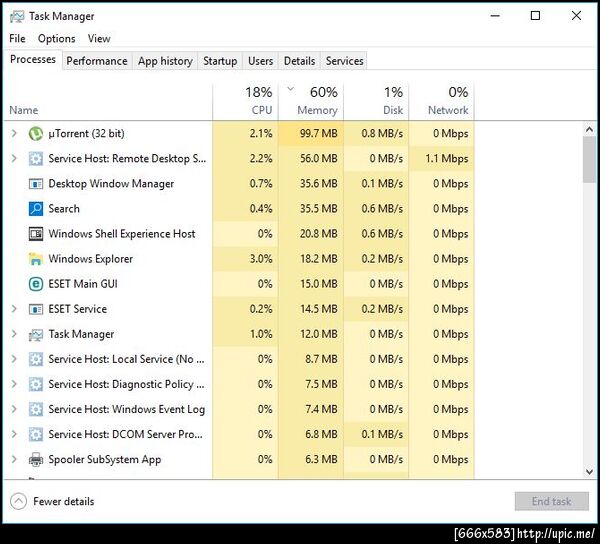This screenshot has height=544, width=600.
Task: Click the 20.8 MB memory value
Action: click(318, 234)
